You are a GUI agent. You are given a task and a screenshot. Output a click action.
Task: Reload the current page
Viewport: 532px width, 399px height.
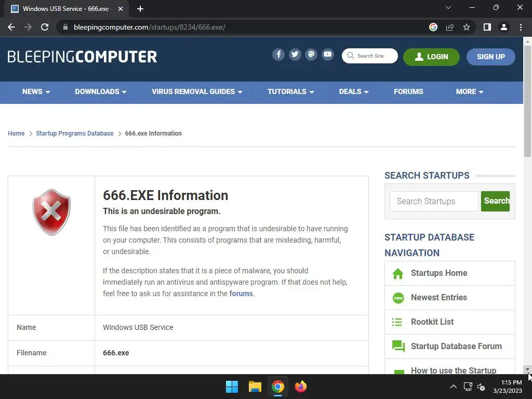tap(45, 27)
